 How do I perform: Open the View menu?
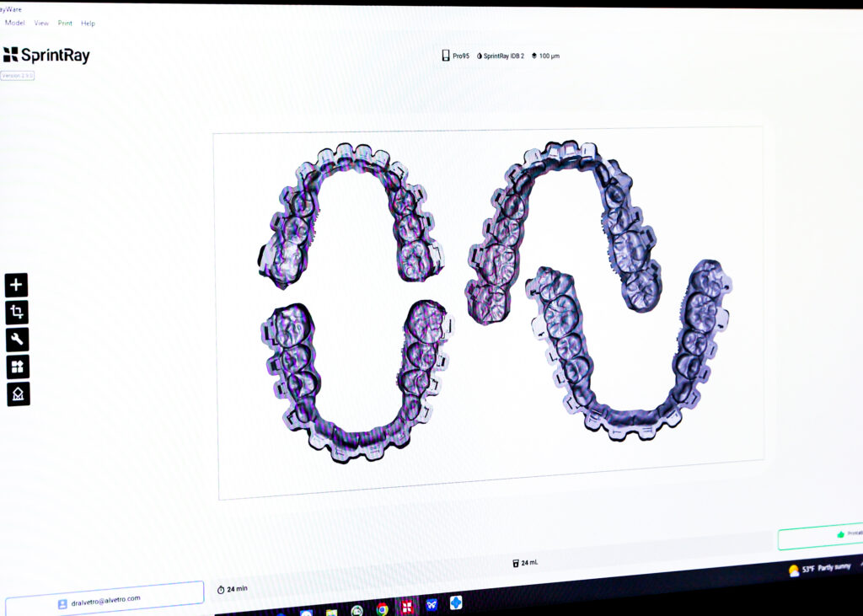coord(41,23)
